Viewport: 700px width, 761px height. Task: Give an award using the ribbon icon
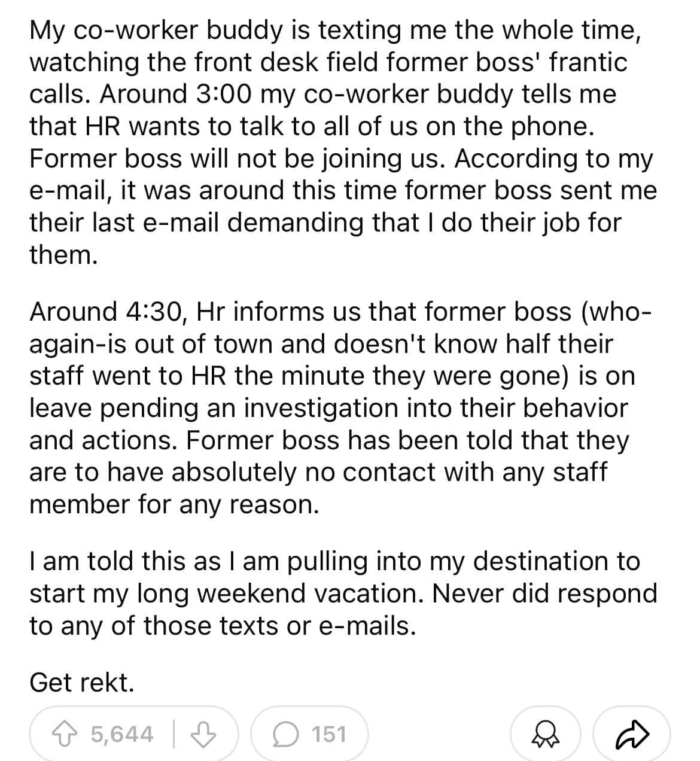point(544,734)
